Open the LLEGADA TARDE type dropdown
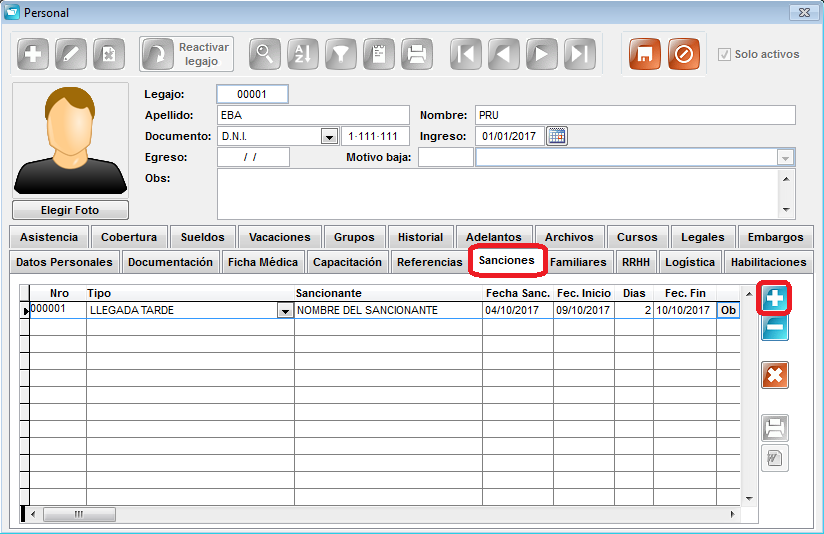This screenshot has width=824, height=534. (285, 311)
